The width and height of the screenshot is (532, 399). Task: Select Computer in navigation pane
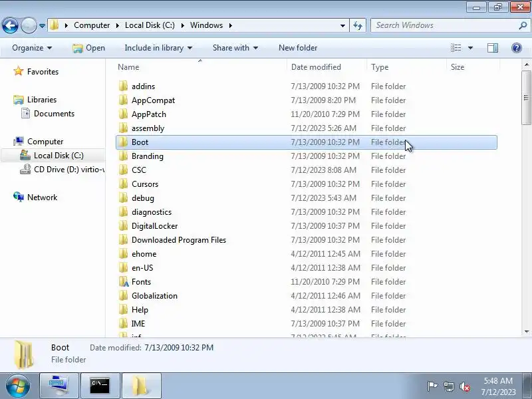tap(45, 142)
